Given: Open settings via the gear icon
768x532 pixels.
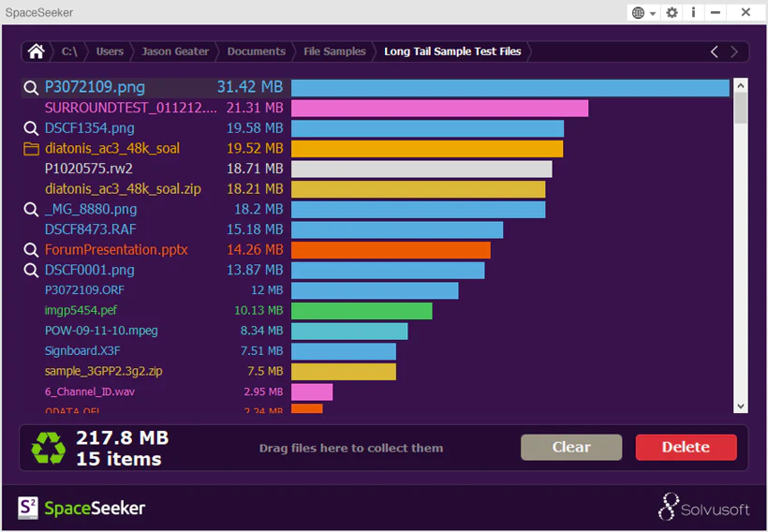Looking at the screenshot, I should pos(672,13).
